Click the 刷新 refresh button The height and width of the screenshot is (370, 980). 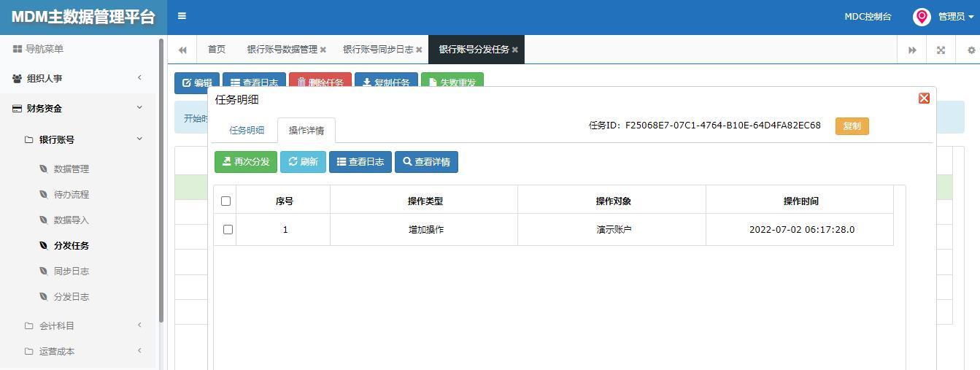(x=303, y=162)
